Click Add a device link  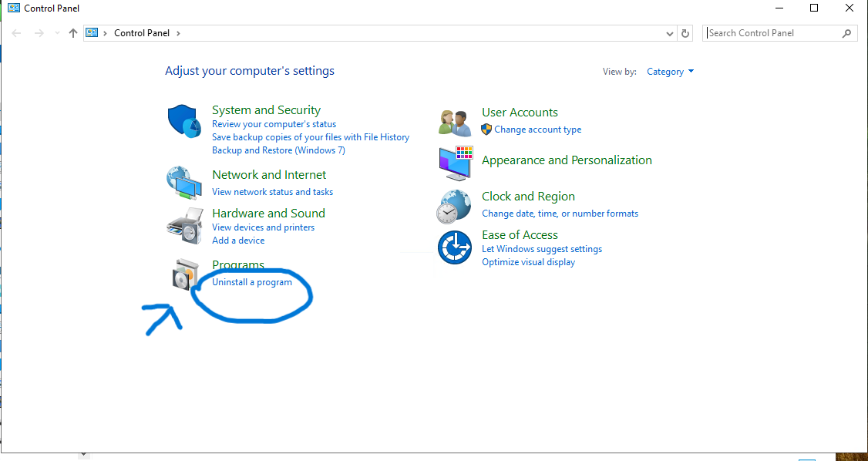pyautogui.click(x=238, y=241)
